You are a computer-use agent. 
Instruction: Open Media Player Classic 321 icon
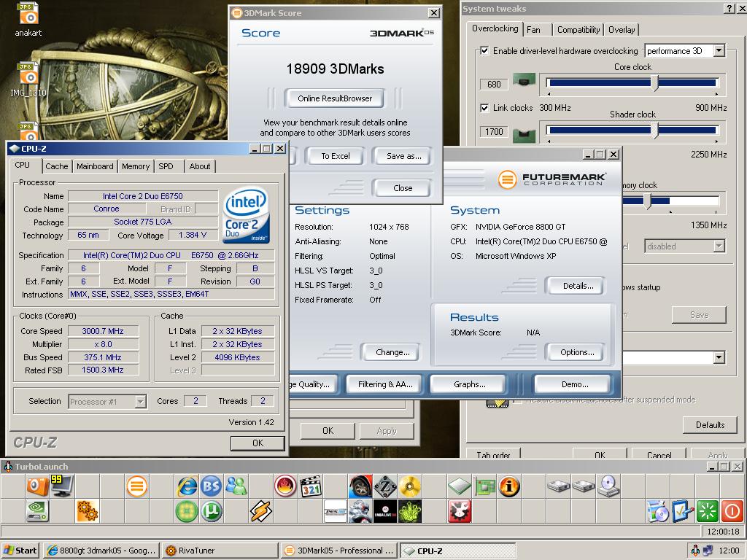click(x=311, y=486)
